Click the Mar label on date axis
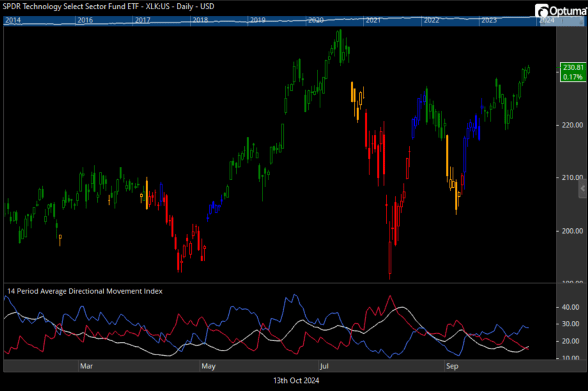 coord(86,366)
